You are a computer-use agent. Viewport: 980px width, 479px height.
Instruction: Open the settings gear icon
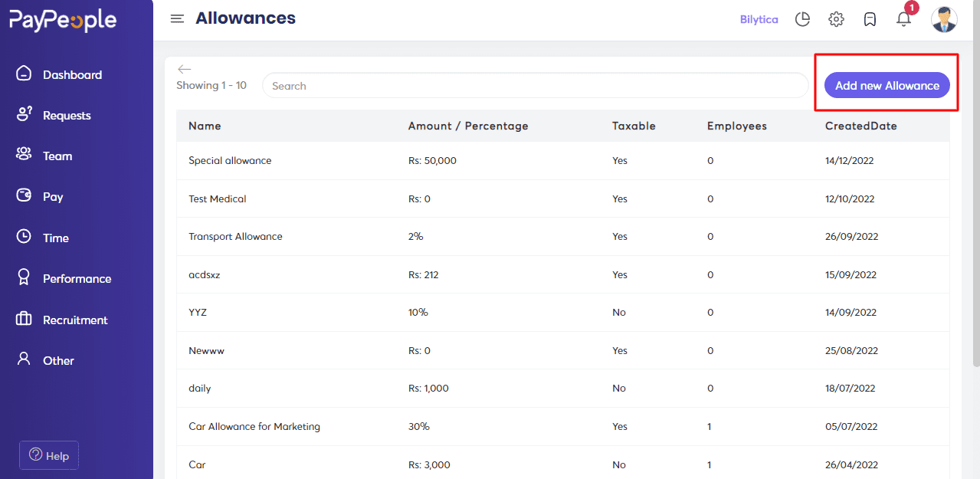836,19
